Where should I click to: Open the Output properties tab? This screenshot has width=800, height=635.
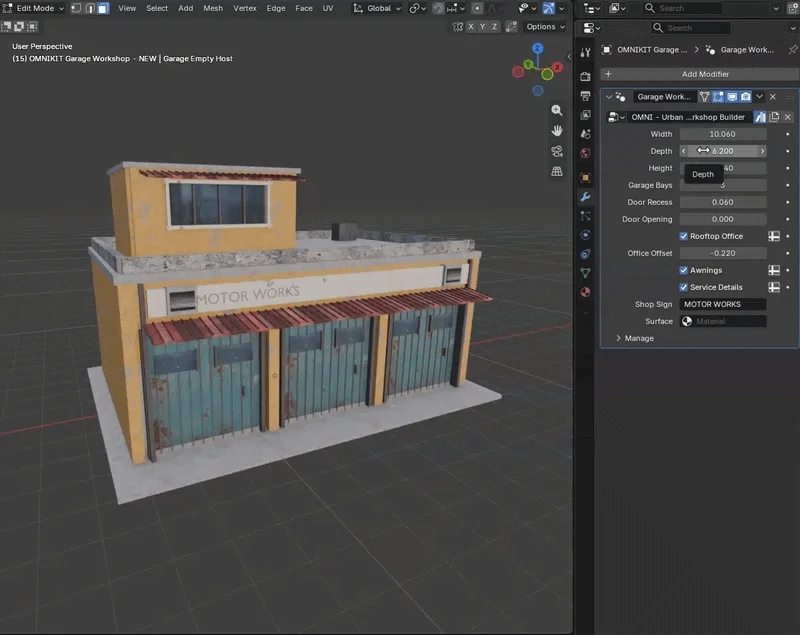585,95
